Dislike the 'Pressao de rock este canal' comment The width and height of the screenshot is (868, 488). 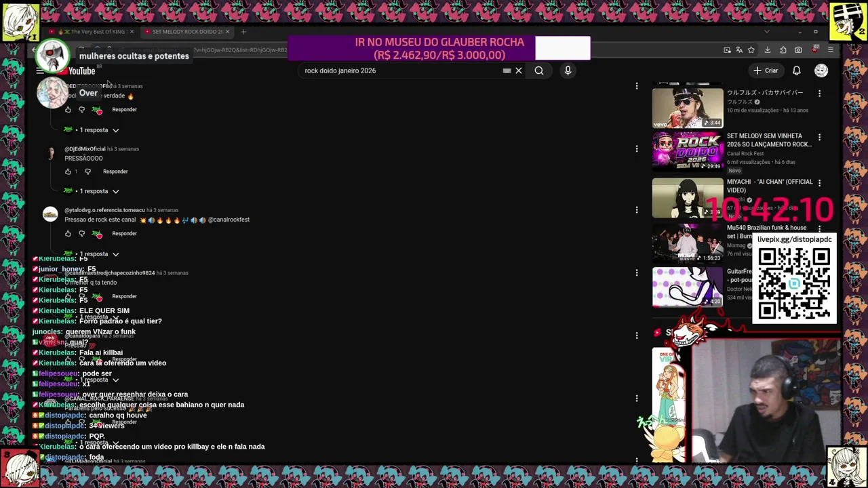click(82, 234)
